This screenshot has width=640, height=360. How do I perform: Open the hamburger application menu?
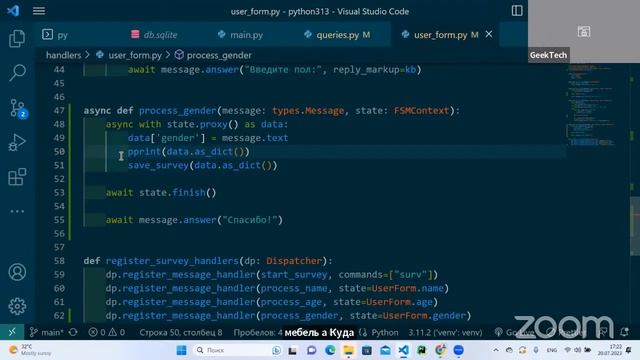(39, 11)
